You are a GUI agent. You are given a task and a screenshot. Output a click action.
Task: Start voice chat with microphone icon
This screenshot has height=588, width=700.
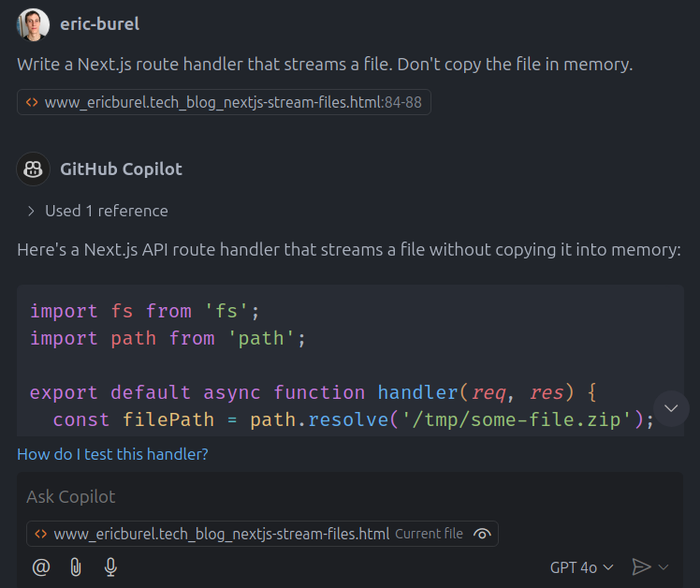click(x=110, y=567)
